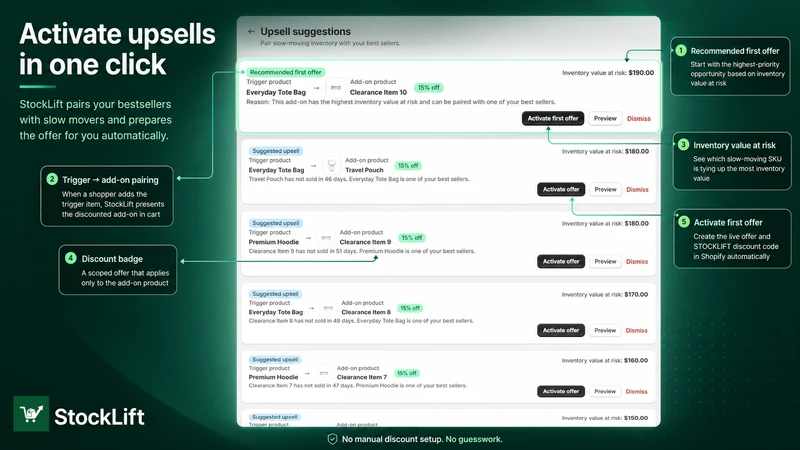Click the Suggested upsell tag on Clearance Item 8 card

[x=276, y=294]
